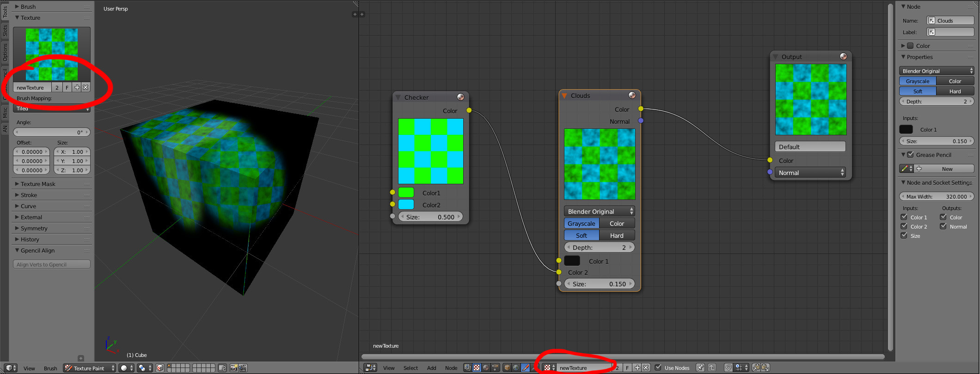Toggle the Grease Pencil panel checkbox
The image size is (980, 374).
tap(910, 155)
